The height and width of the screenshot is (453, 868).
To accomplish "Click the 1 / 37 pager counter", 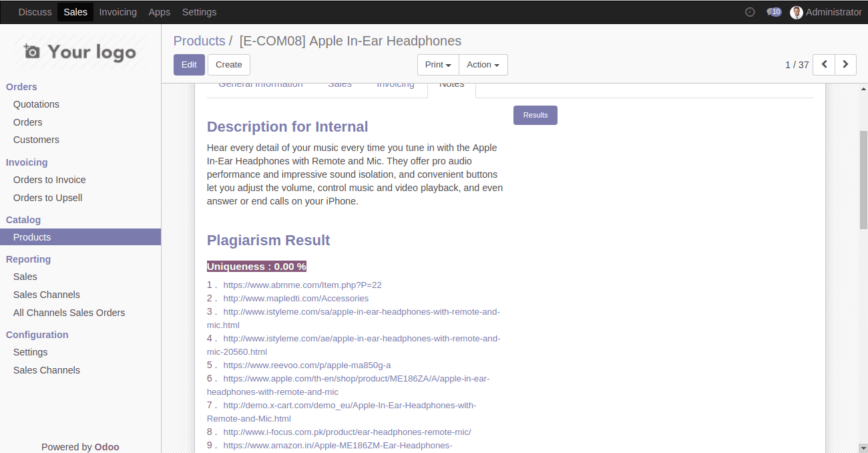I will [x=797, y=65].
